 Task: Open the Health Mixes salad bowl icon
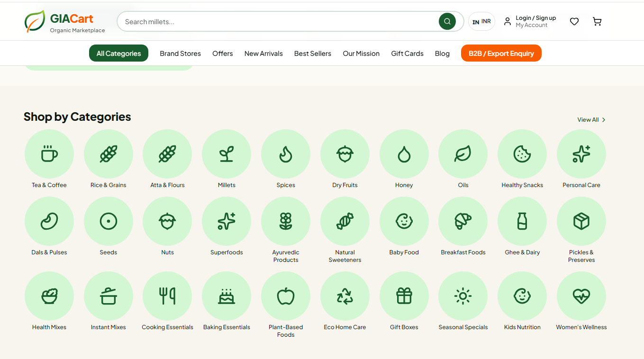coord(49,296)
